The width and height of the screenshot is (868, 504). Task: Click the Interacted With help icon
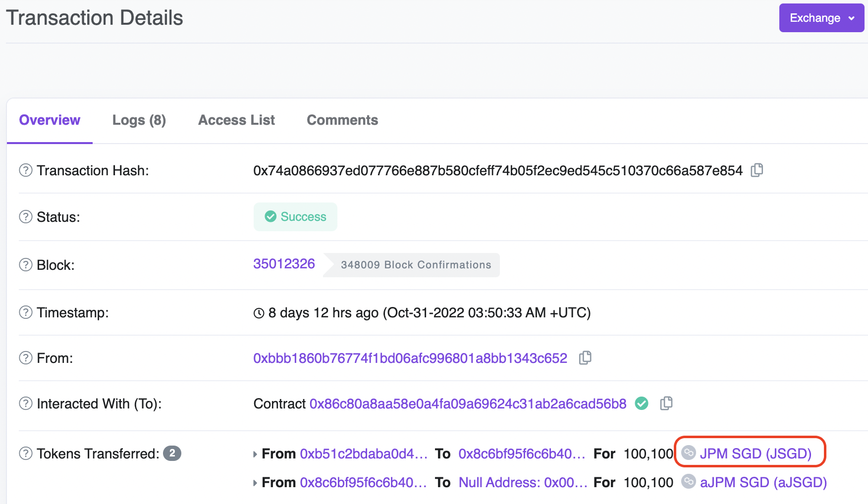click(x=26, y=403)
